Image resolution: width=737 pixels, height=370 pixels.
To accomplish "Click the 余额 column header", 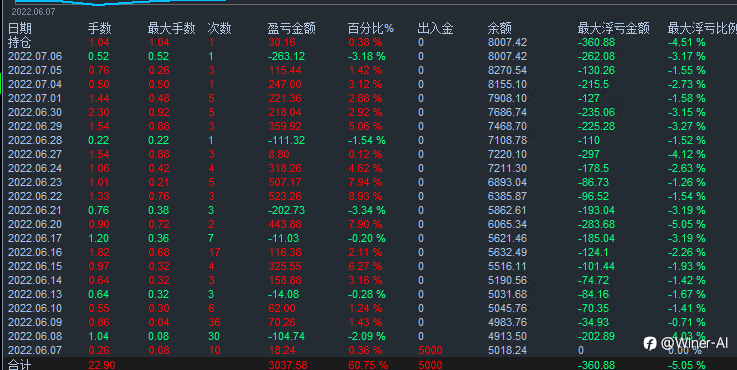I will [500, 29].
